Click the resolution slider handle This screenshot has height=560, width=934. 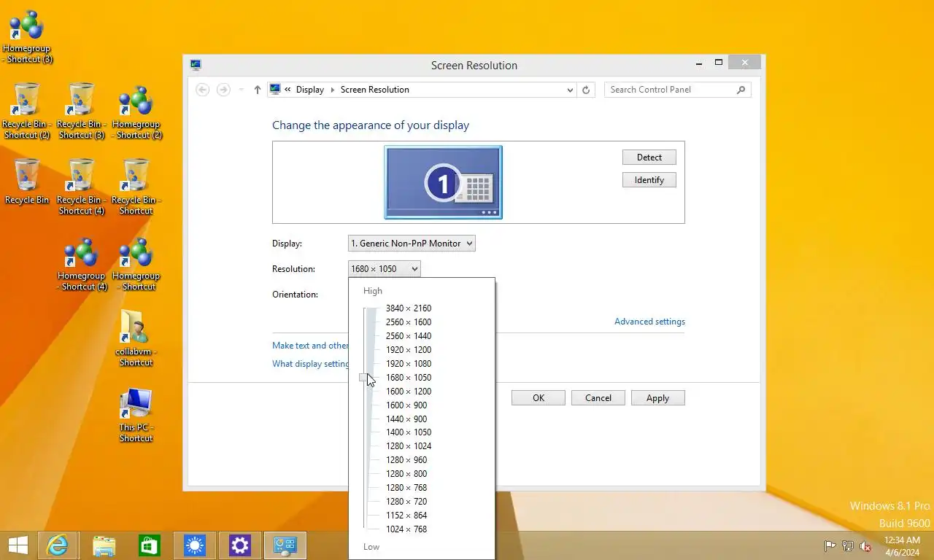pos(364,378)
